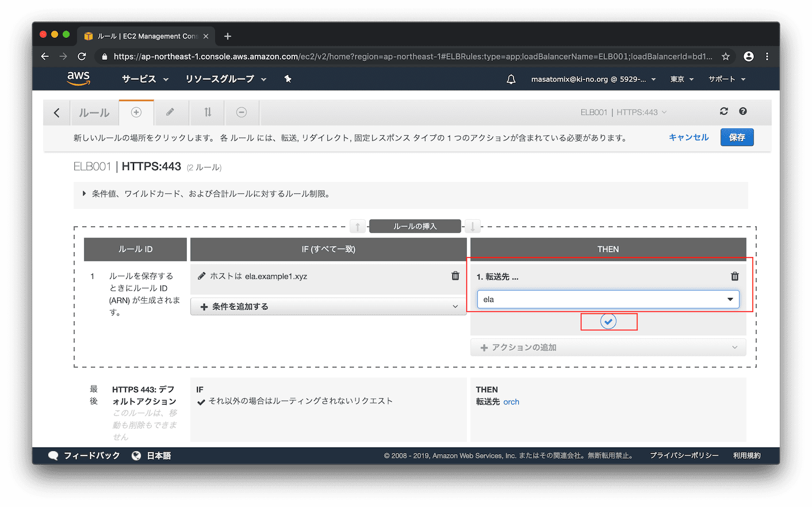Switch to the delete rules minus tab

tap(242, 112)
